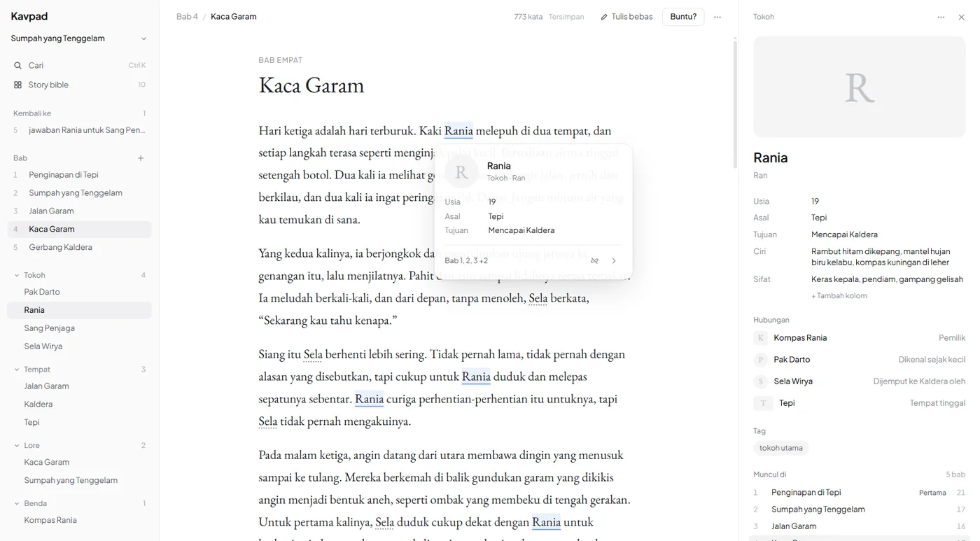Image resolution: width=980 pixels, height=541 pixels.
Task: Click Usia value 19 in the panel
Action: pos(815,202)
